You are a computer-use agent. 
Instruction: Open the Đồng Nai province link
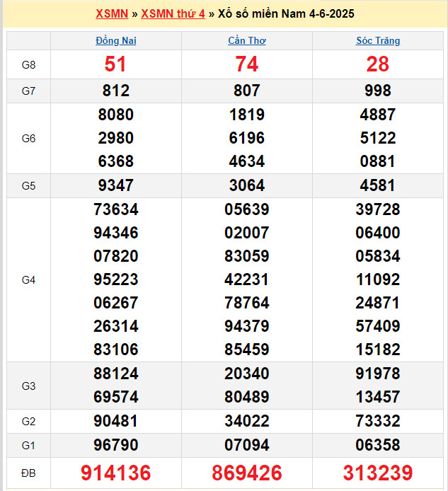point(116,41)
